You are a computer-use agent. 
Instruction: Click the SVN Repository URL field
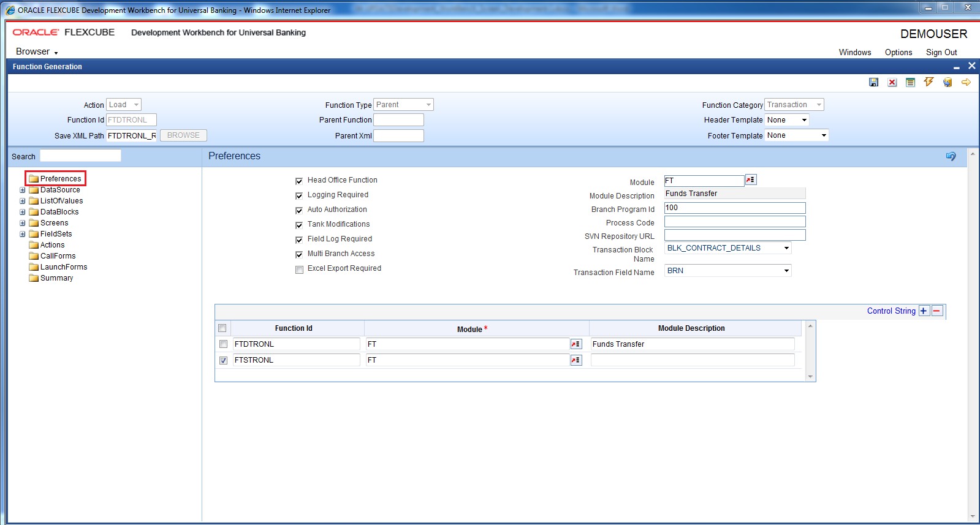(x=735, y=235)
